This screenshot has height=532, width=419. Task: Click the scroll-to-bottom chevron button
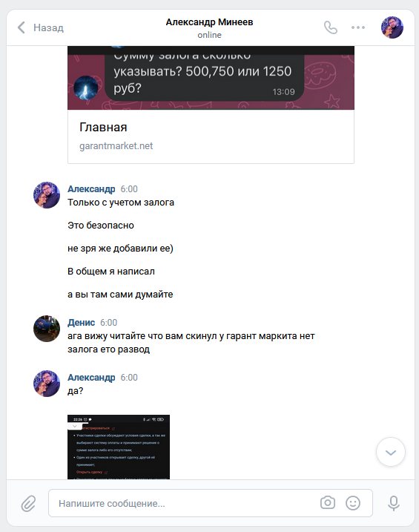click(391, 452)
